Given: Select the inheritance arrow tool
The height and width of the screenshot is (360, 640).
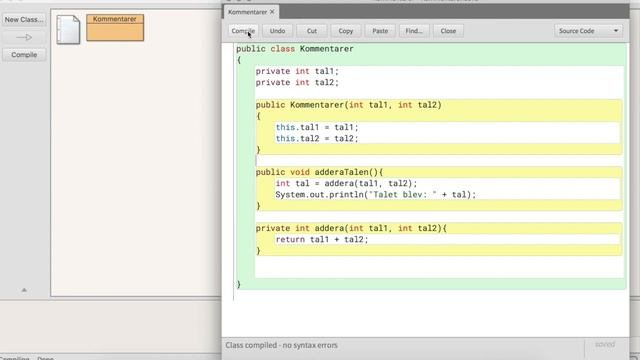Looking at the screenshot, I should [24, 38].
